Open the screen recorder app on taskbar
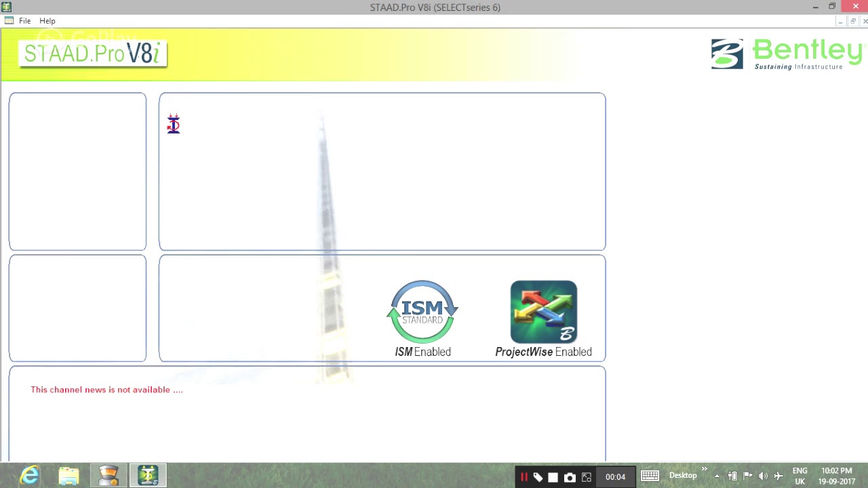 click(108, 476)
